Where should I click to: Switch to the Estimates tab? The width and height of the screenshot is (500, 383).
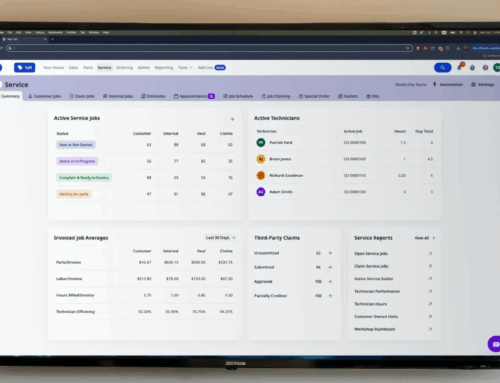(153, 96)
